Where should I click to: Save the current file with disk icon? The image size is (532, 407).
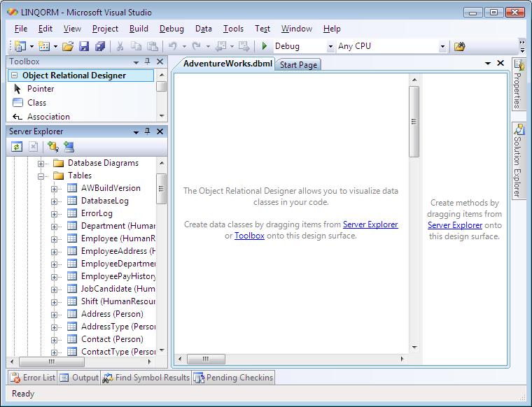(x=84, y=46)
